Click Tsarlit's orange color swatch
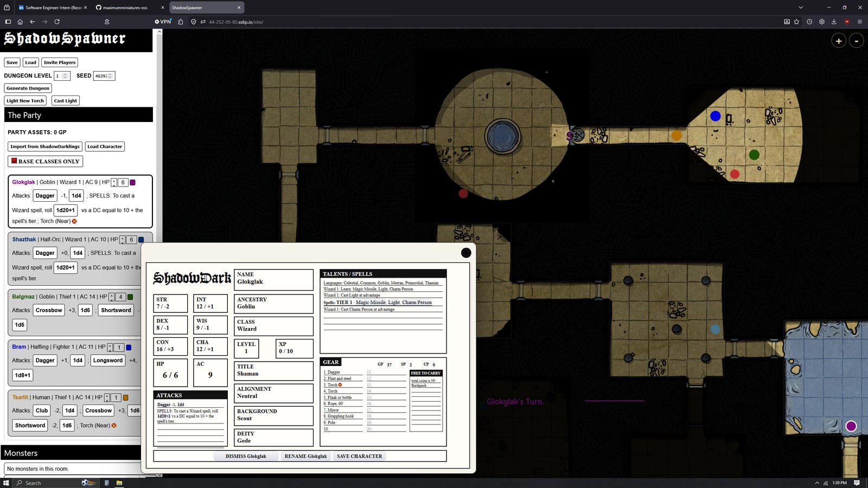Viewport: 868px width, 488px height. coord(125,397)
